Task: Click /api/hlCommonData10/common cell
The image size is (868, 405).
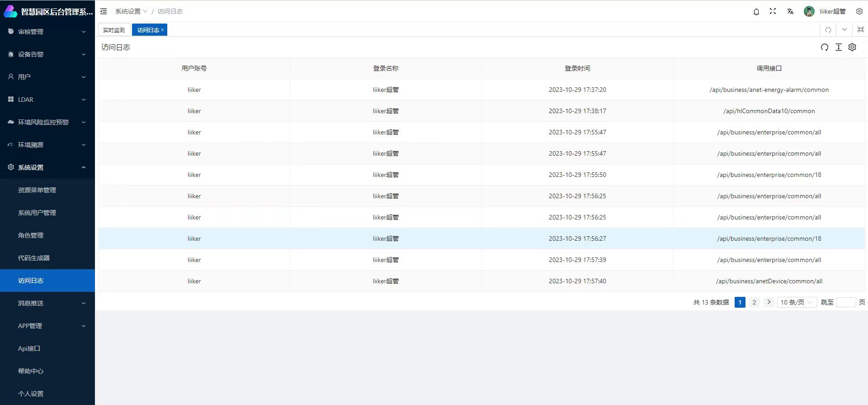Action: tap(769, 111)
